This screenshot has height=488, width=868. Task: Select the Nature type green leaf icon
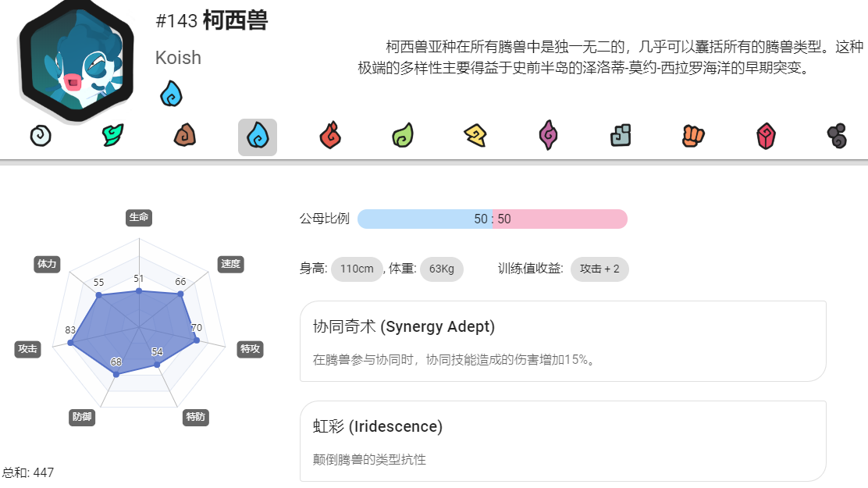point(403,136)
